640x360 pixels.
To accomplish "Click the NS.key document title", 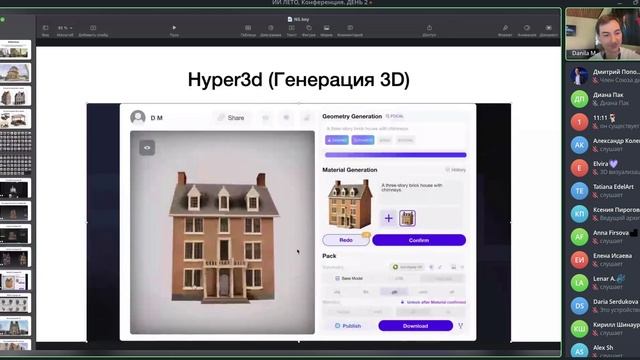I will (299, 19).
